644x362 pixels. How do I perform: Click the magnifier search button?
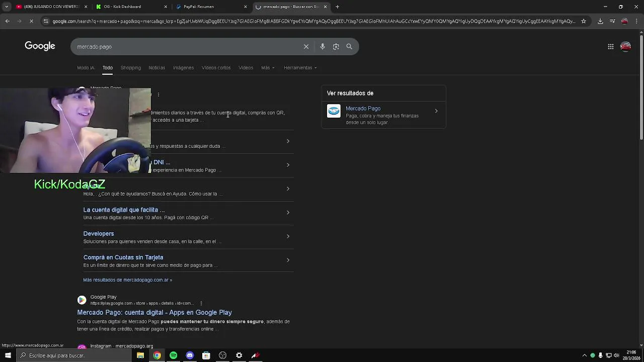[349, 47]
